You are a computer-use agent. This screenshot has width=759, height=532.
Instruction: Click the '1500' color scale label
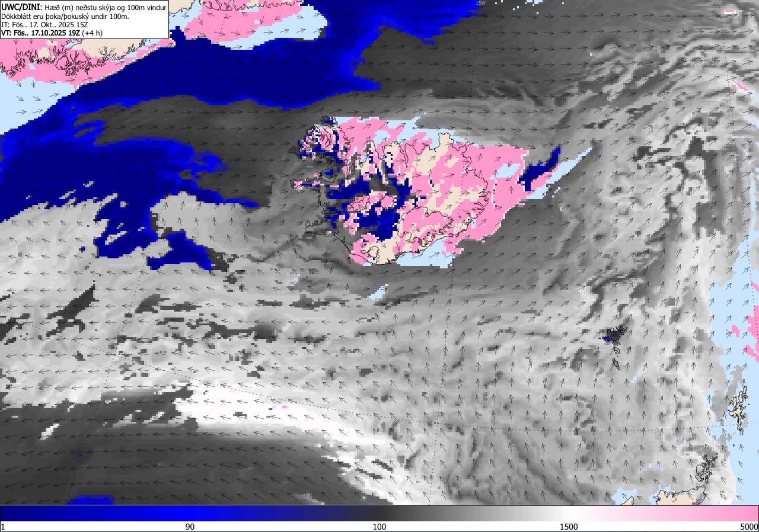click(569, 527)
